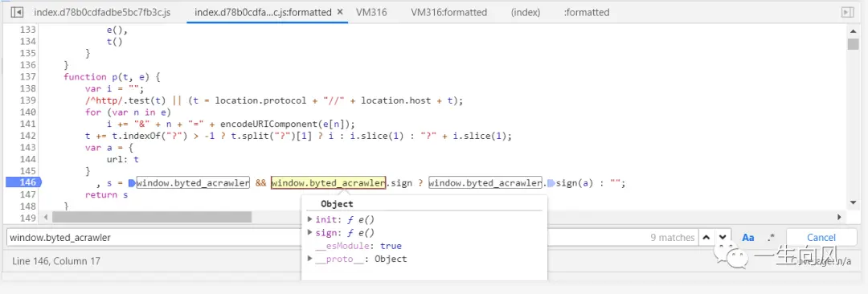Image resolution: width=868 pixels, height=294 pixels.
Task: Click the 'url: t' property line
Action: click(x=123, y=160)
